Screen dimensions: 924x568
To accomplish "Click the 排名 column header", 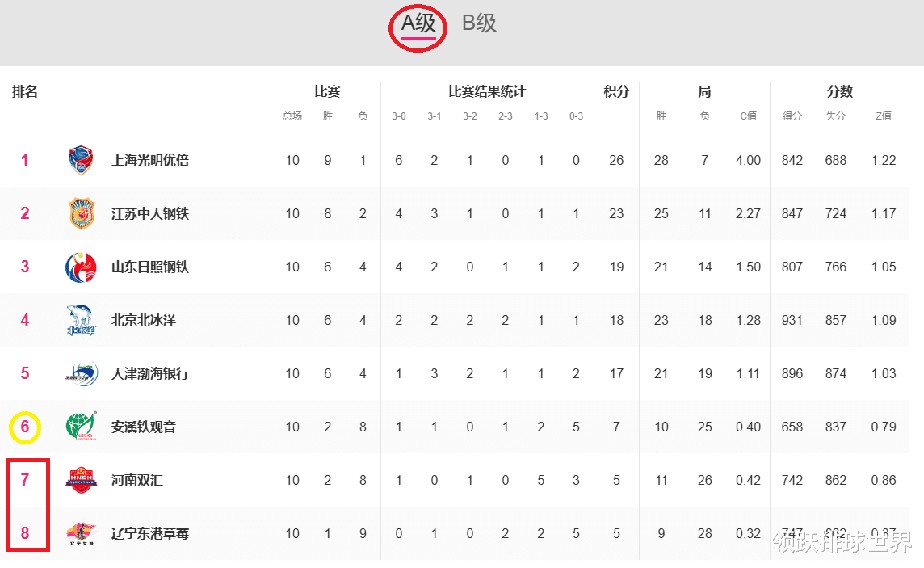I will click(25, 92).
